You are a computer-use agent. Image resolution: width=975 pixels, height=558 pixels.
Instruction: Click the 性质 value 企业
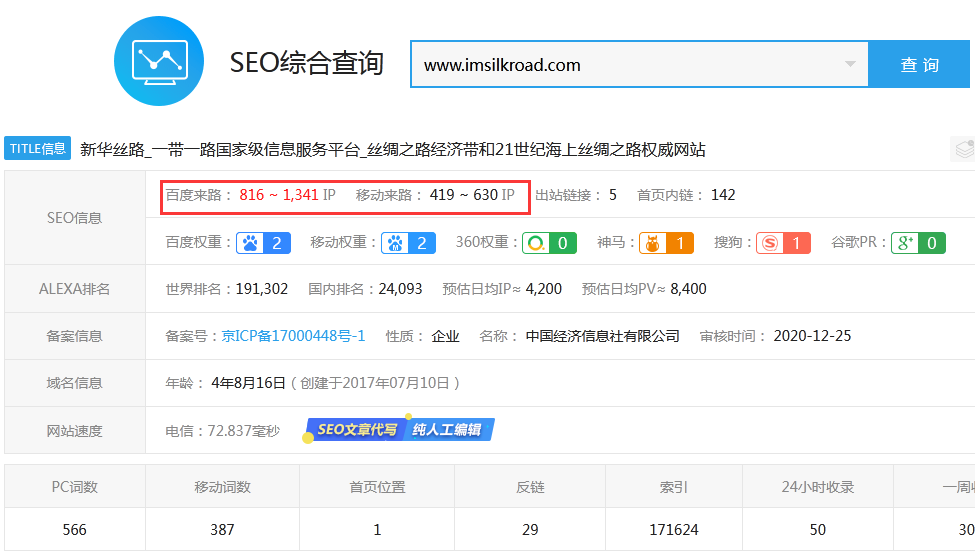tap(445, 336)
